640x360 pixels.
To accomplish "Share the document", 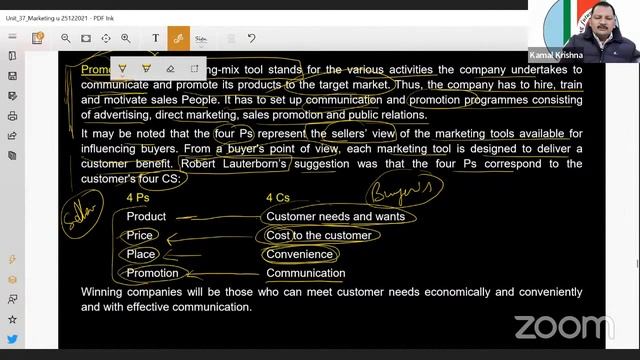I will [x=12, y=136].
